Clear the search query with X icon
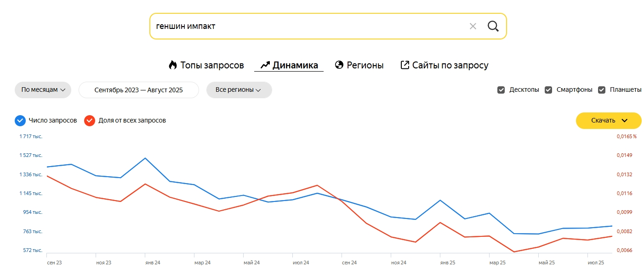The height and width of the screenshot is (274, 644). [x=473, y=26]
